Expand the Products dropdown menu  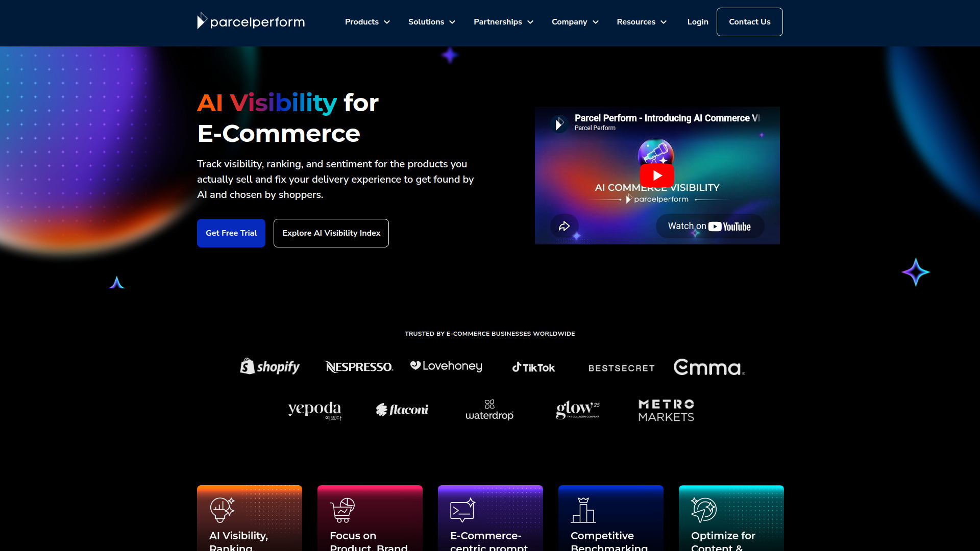pos(367,21)
